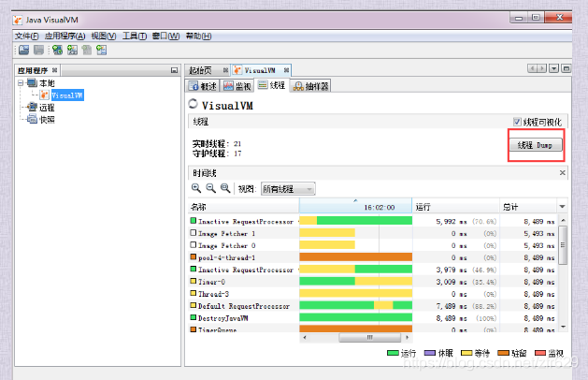Click the scroll-down arrow of thread list
The height and width of the screenshot is (380, 588).
(563, 328)
